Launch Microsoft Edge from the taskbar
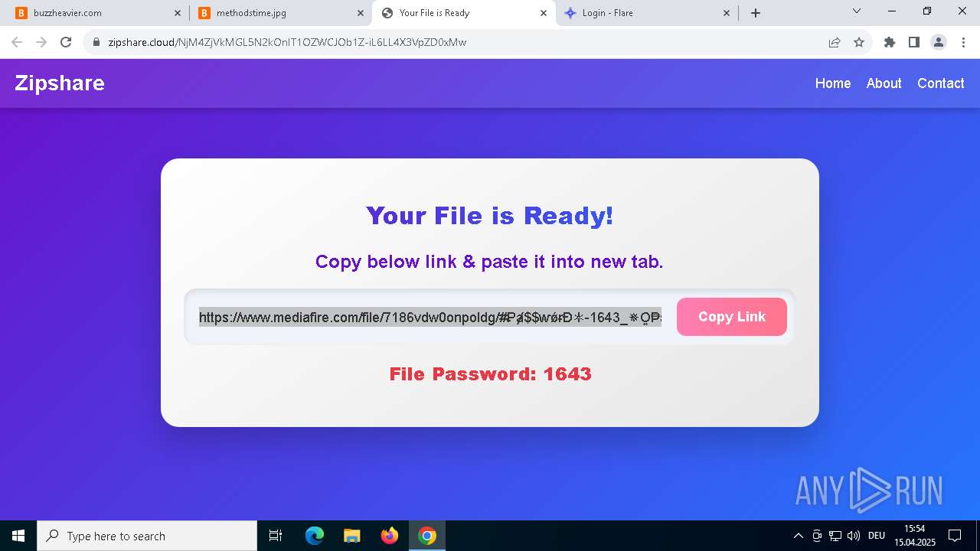The image size is (980, 551). pyautogui.click(x=315, y=536)
